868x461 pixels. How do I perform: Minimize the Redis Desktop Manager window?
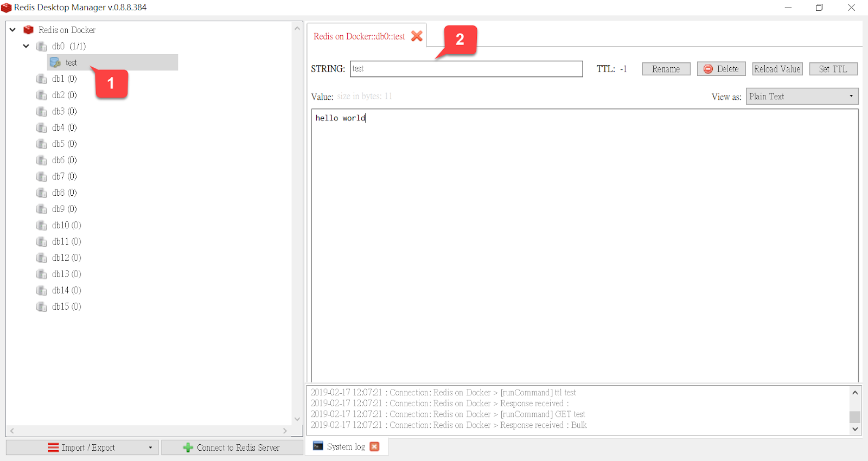[788, 8]
